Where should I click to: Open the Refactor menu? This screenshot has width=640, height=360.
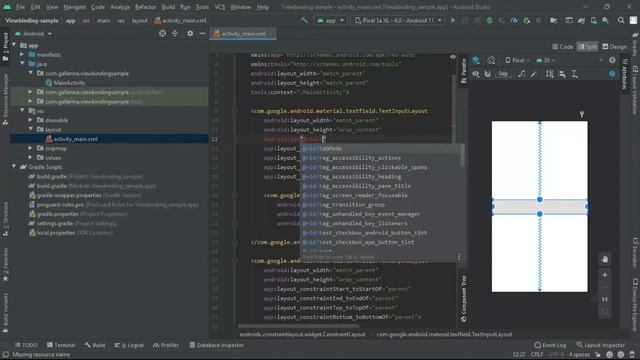coord(146,7)
